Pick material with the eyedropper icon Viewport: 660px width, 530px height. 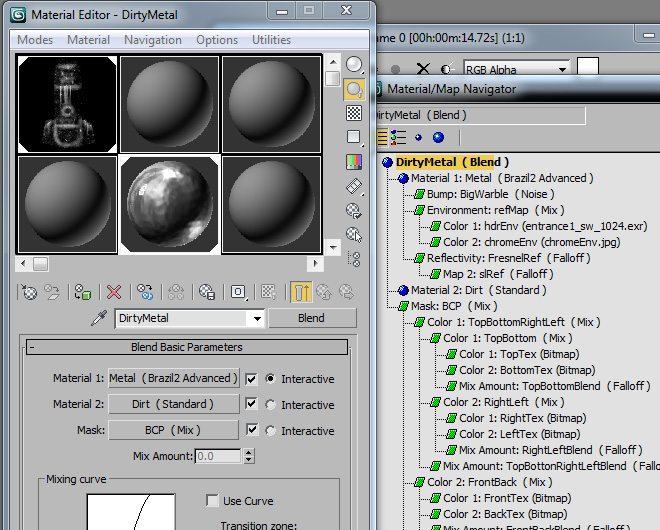pyautogui.click(x=99, y=318)
